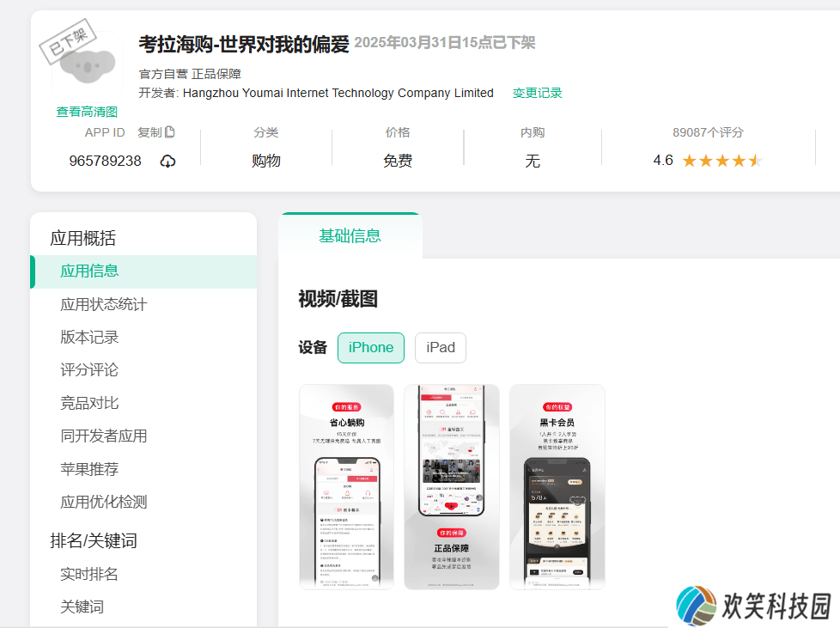Click the 2025年03月31日15点已下架 delisting notice
Screen dimensions: 840x628
[x=445, y=42]
